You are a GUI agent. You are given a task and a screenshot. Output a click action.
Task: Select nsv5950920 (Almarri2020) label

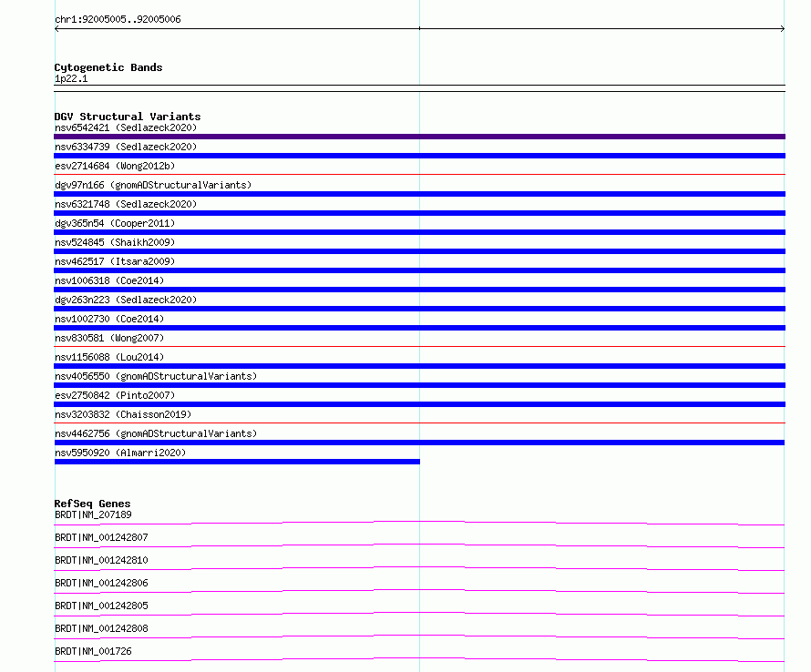[x=120, y=453]
